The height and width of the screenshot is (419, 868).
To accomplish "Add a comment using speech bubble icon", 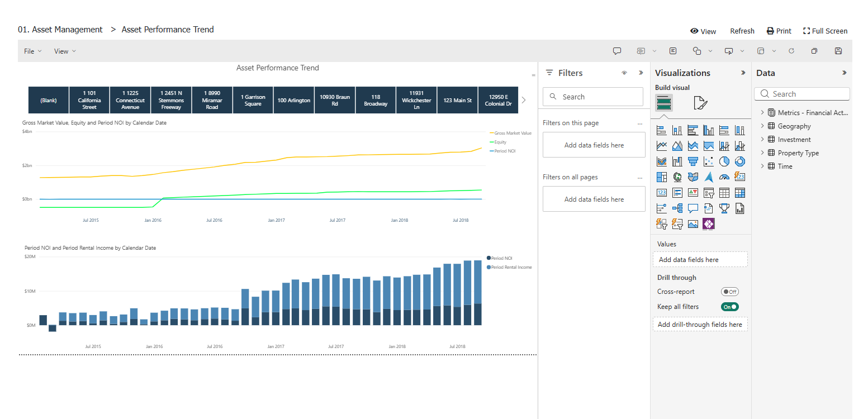I will point(617,51).
